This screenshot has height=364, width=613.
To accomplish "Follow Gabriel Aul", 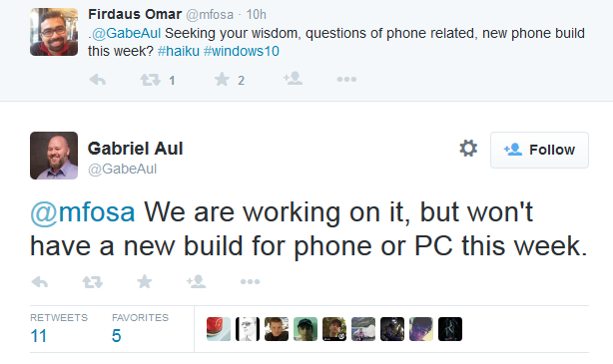I will click(539, 150).
